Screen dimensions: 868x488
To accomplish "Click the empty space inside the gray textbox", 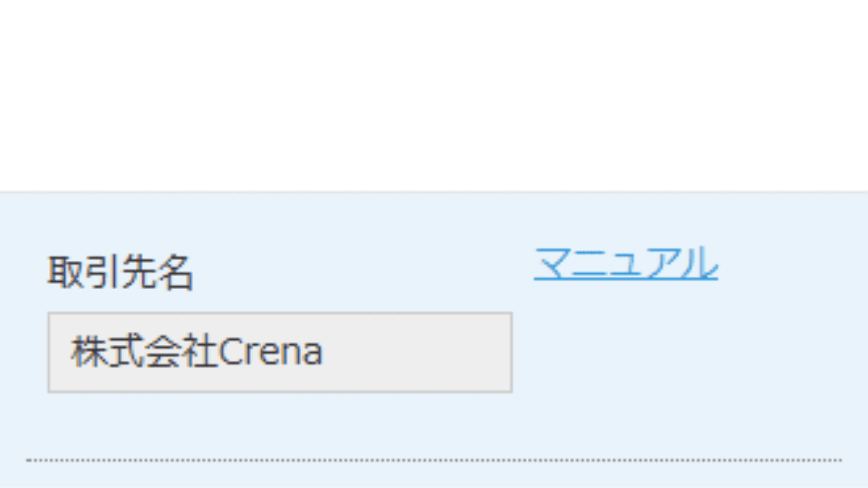I will pyautogui.click(x=416, y=352).
